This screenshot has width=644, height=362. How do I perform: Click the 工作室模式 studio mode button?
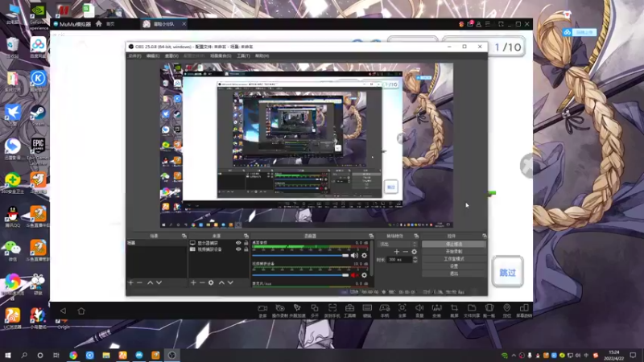pos(454,259)
